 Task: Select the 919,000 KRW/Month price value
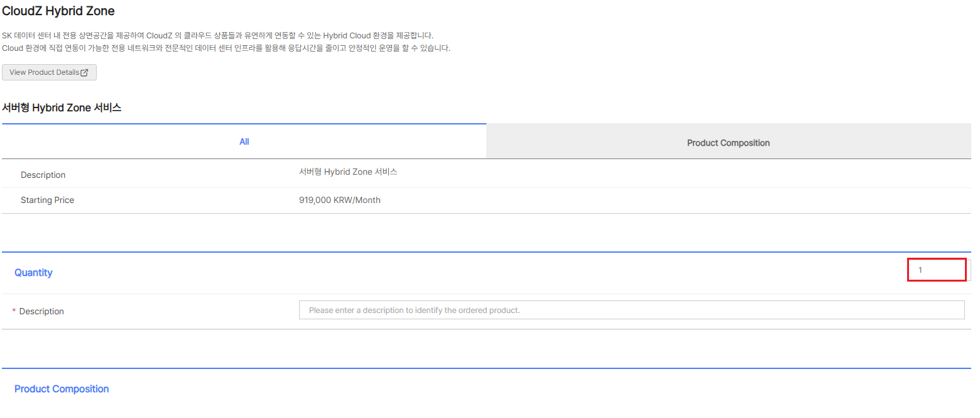tap(340, 200)
